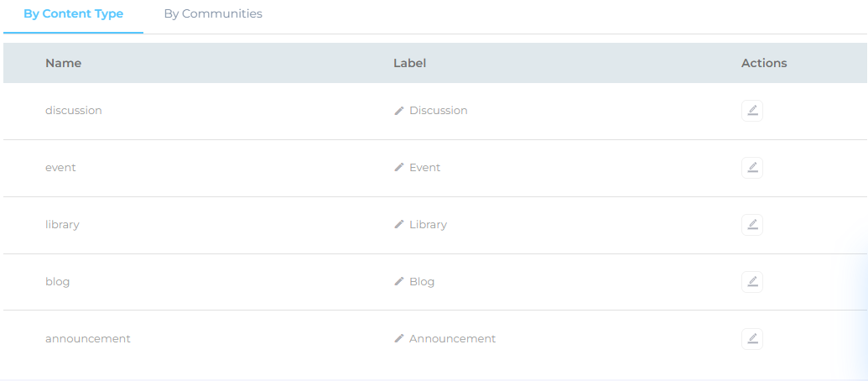868x381 pixels.
Task: Select the discussion name cell
Action: click(x=74, y=111)
